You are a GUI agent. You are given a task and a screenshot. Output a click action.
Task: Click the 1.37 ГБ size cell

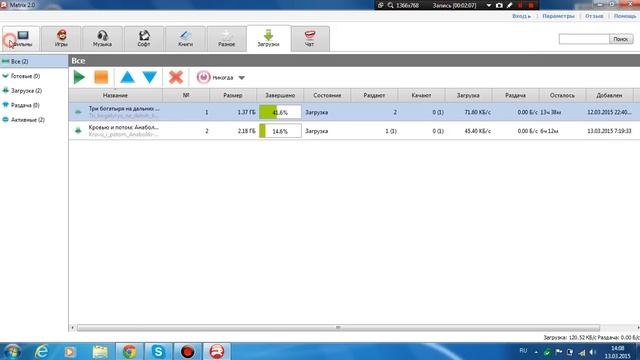point(247,112)
